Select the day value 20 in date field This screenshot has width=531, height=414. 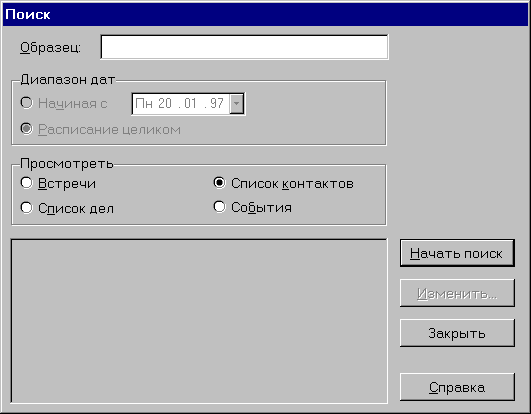click(x=165, y=104)
